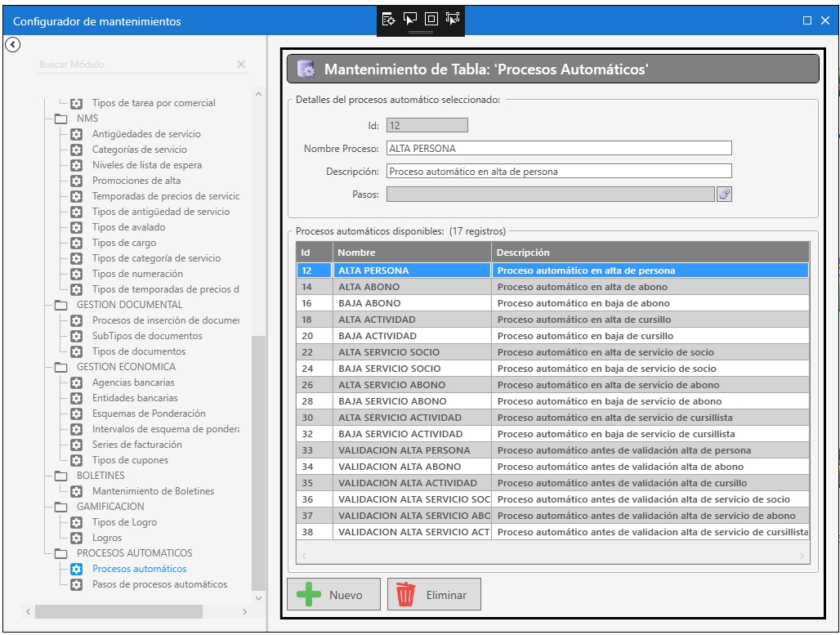Screen dimensions: 840x635
Task: Sort by the Descripción column header
Action: click(650, 253)
